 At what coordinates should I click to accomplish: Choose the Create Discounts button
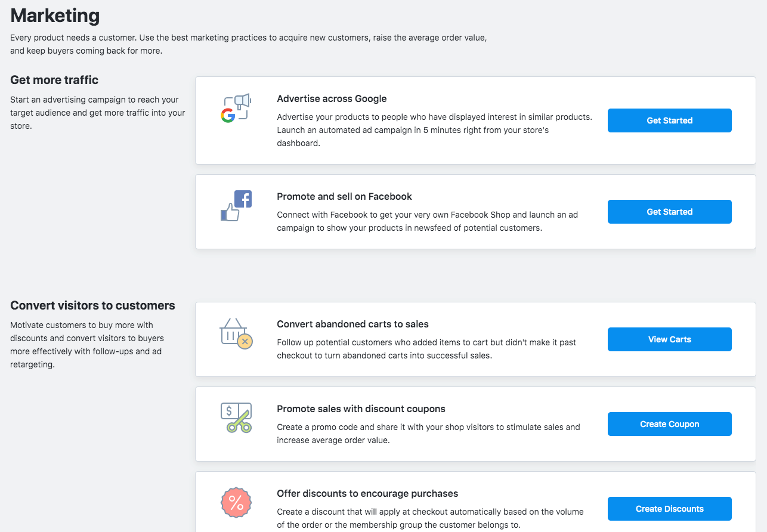click(669, 509)
